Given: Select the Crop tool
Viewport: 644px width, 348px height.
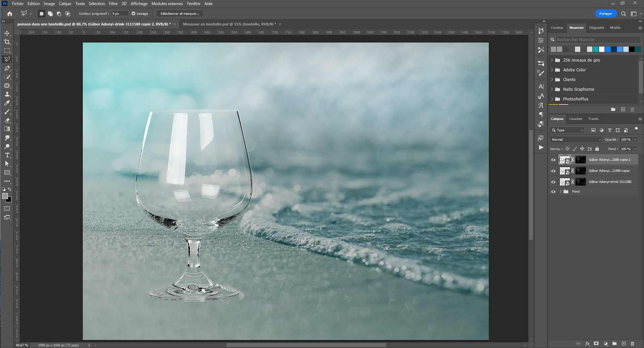Looking at the screenshot, I should [7, 42].
